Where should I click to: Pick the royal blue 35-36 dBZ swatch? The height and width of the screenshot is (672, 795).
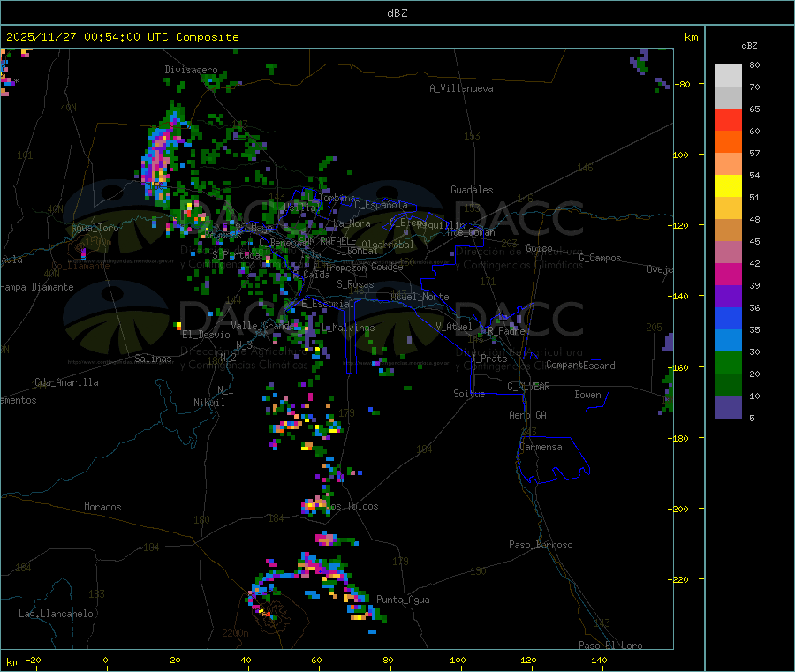click(x=728, y=318)
